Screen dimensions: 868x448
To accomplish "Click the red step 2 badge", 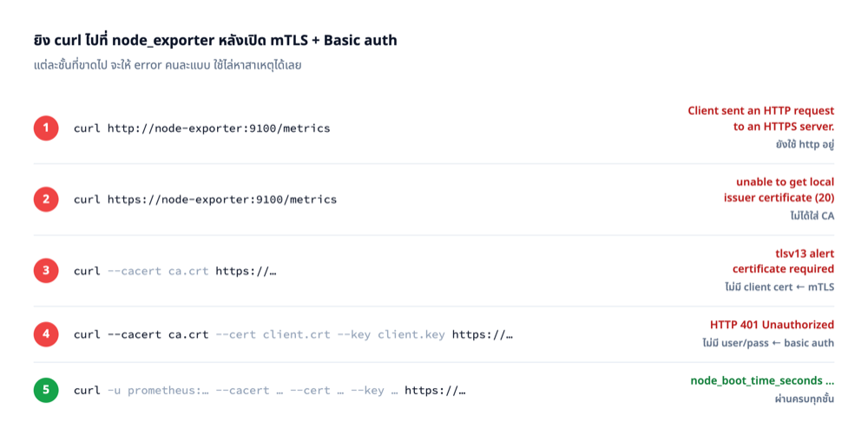I will click(46, 200).
